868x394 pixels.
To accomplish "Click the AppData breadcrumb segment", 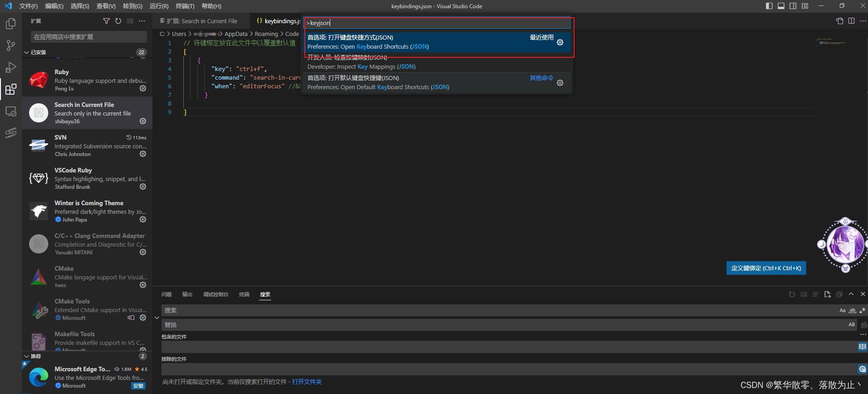I will pos(236,34).
